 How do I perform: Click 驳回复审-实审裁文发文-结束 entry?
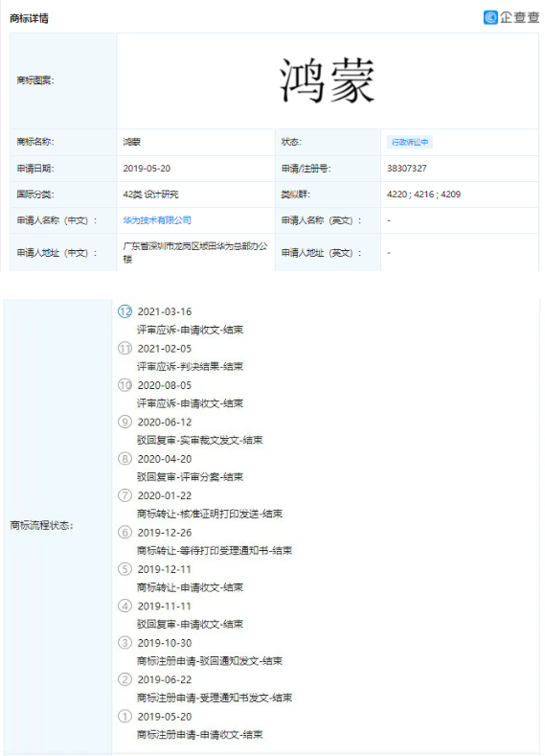tap(200, 440)
